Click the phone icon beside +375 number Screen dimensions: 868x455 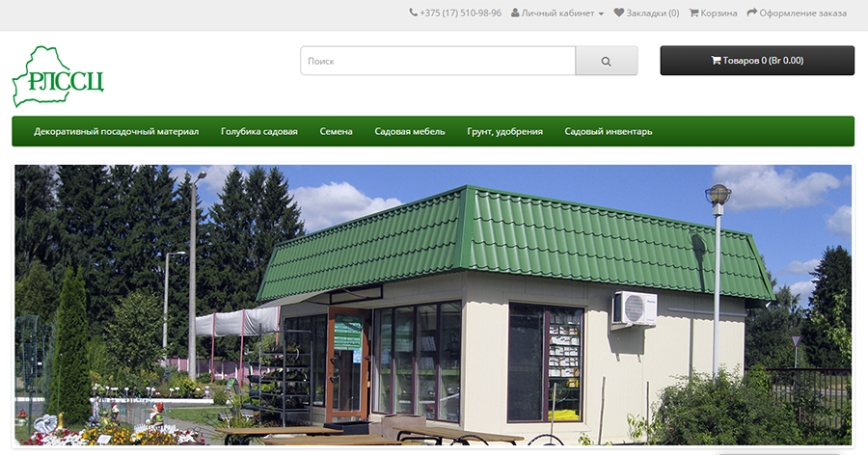point(413,13)
